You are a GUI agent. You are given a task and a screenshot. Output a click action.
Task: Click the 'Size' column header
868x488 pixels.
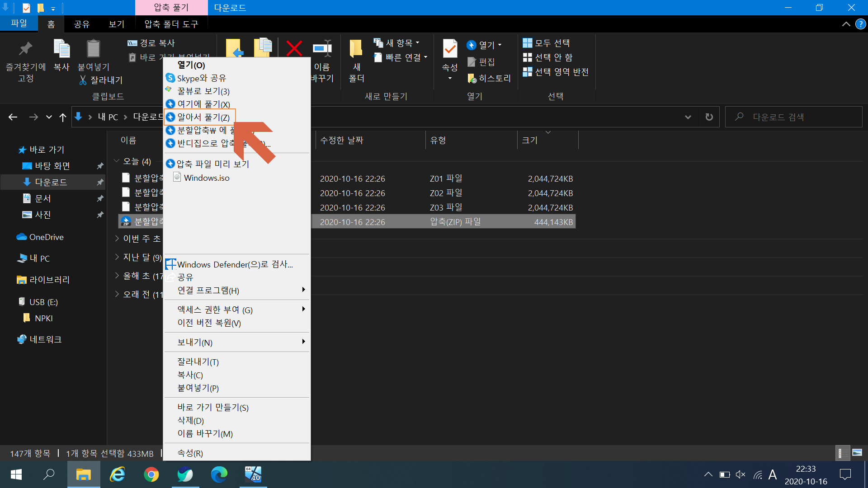pyautogui.click(x=529, y=141)
